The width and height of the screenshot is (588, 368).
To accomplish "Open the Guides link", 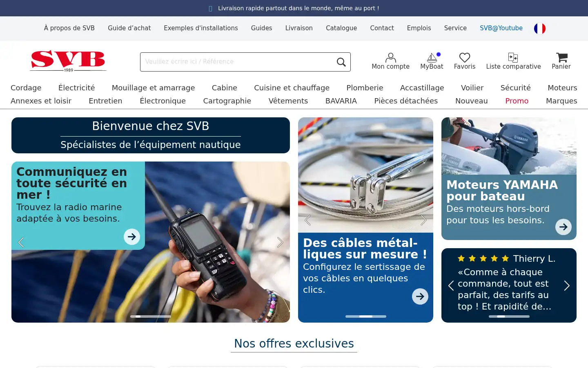I will 261,28.
